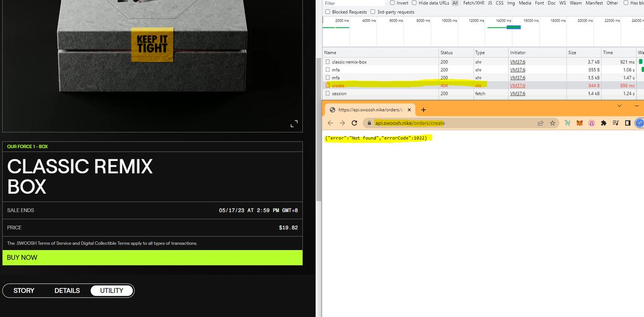This screenshot has width=644, height=317.
Task: Filter network requests by CSS
Action: 500,3
